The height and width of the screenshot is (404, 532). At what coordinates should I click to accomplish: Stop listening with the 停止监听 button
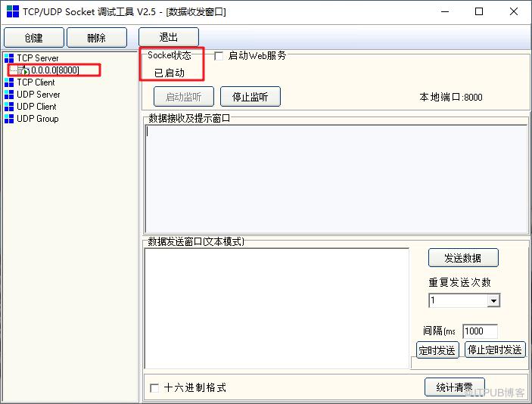tap(250, 97)
